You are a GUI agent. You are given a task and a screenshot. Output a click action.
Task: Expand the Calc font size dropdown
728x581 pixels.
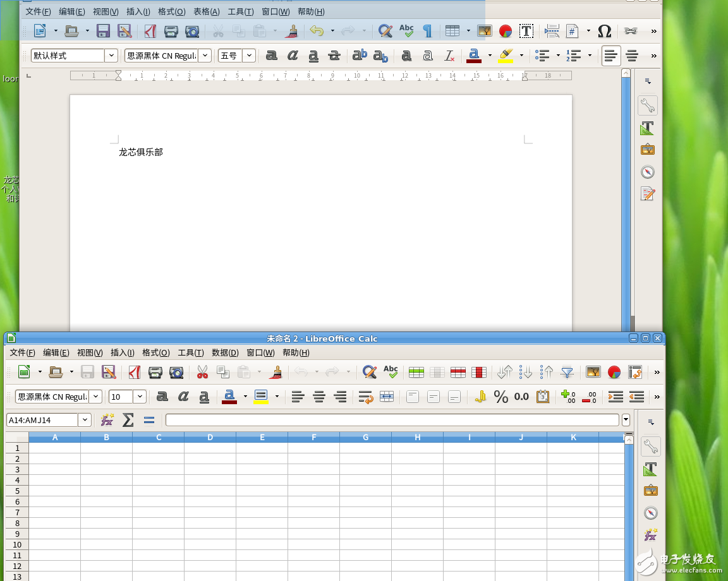(140, 397)
